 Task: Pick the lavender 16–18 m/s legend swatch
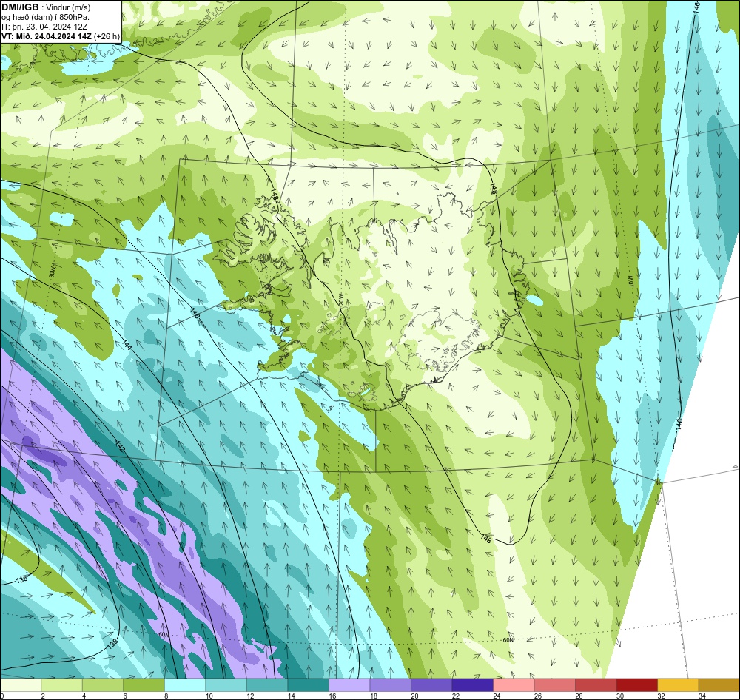coord(349,685)
